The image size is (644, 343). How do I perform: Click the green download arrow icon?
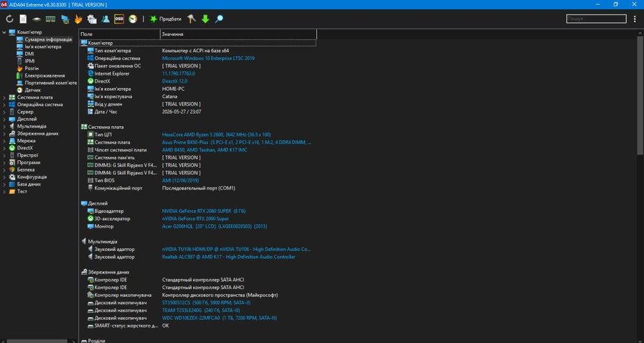[205, 19]
